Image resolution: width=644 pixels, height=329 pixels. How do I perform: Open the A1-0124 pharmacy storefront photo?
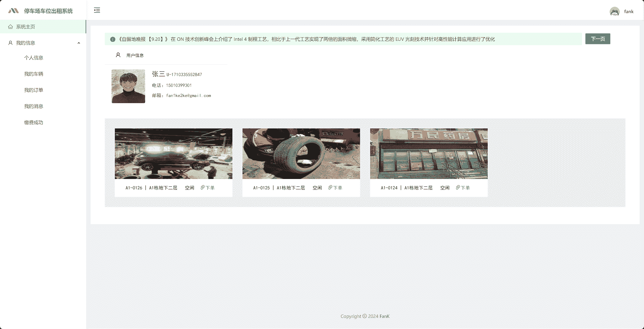429,154
